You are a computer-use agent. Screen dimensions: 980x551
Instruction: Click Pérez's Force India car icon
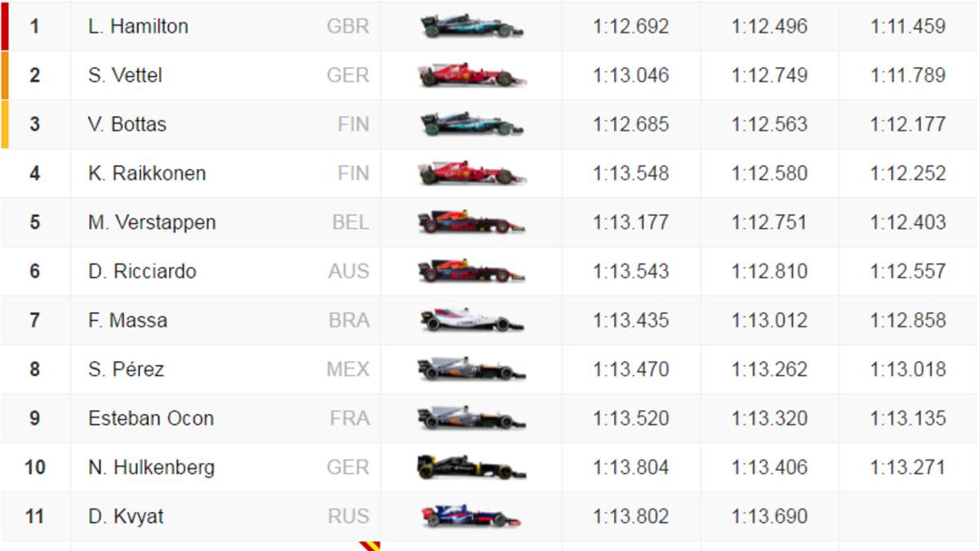coord(471,369)
